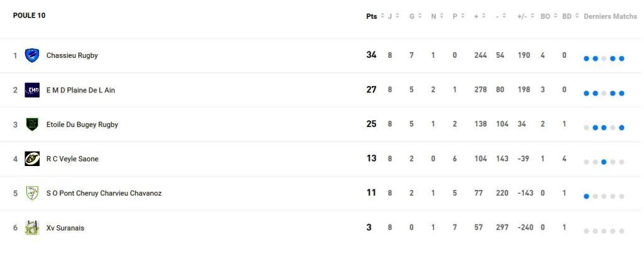
Task: Click the Etoile Du Bugey Rugby crest
Action: 32,125
